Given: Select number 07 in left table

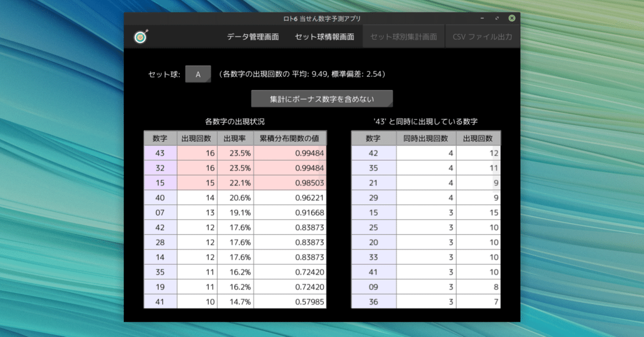Looking at the screenshot, I should 160,213.
